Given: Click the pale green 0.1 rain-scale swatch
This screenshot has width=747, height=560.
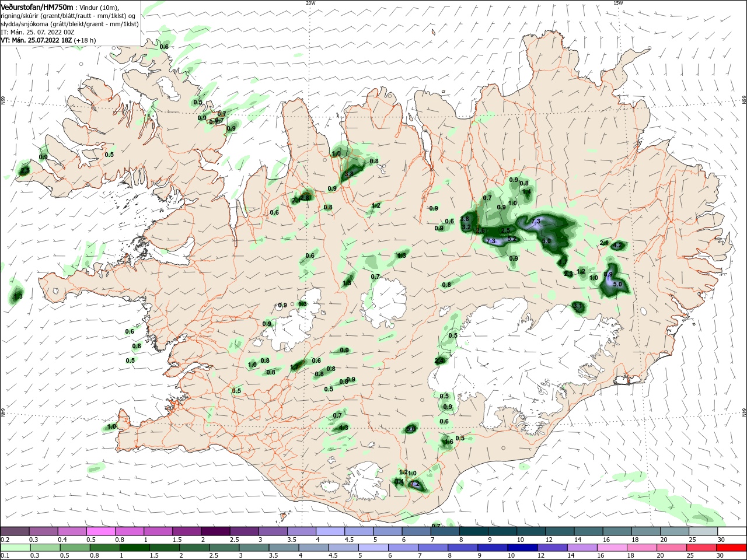Looking at the screenshot, I should pyautogui.click(x=15, y=548).
